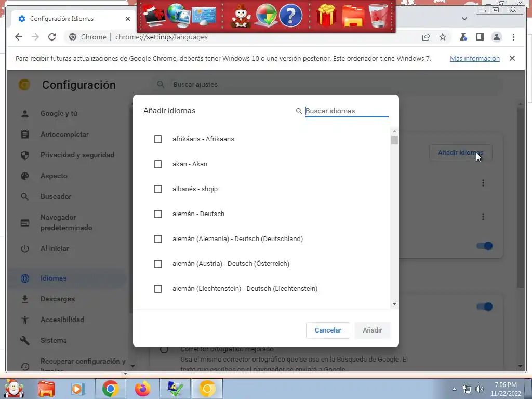Check alemán (Austria) language checkbox
The image size is (532, 399).
158,264
